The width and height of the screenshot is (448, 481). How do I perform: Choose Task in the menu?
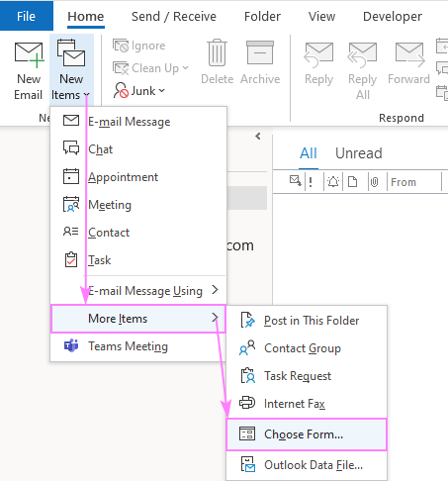pyautogui.click(x=138, y=260)
